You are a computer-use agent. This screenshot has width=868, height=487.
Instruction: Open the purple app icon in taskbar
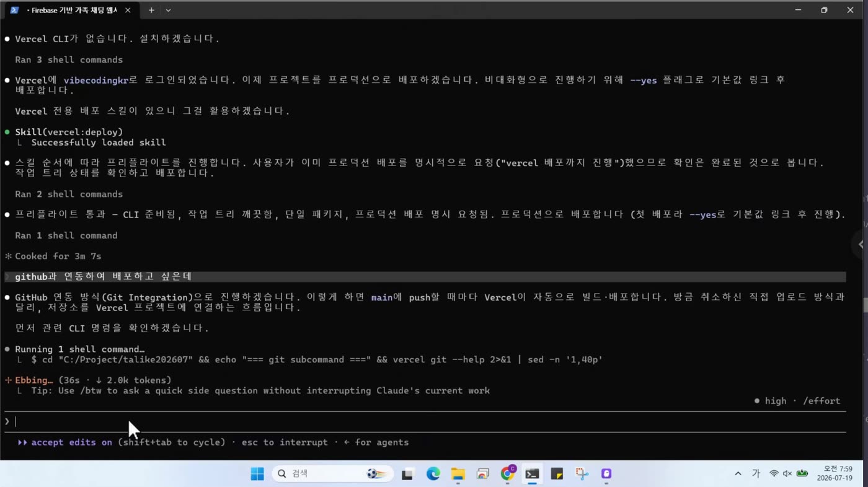606,474
